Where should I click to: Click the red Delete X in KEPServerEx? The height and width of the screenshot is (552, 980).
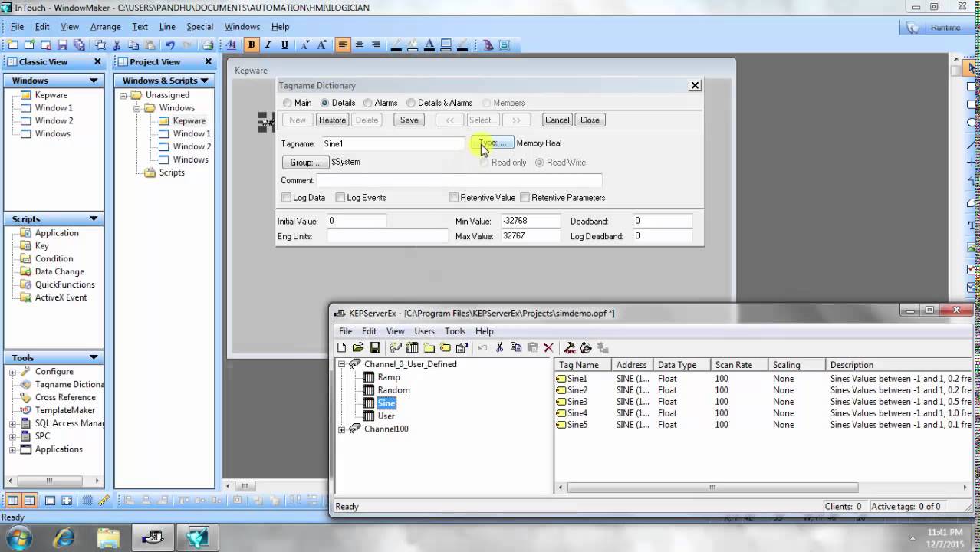click(x=548, y=348)
